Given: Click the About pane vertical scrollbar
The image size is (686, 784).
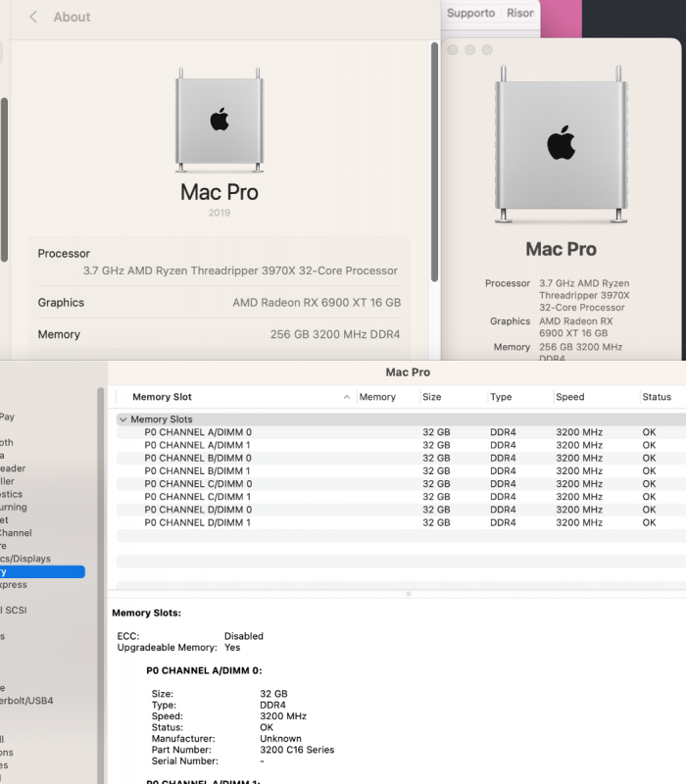Looking at the screenshot, I should click(434, 163).
